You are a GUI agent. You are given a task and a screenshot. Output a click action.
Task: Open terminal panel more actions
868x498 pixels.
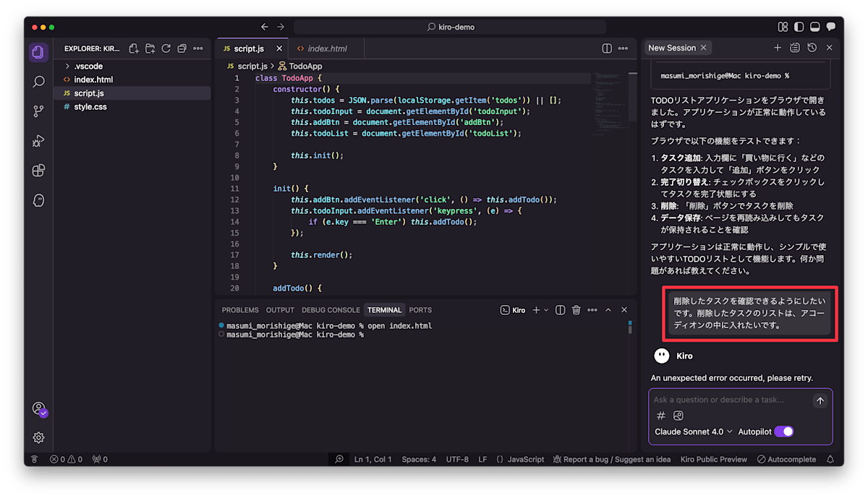pos(592,310)
